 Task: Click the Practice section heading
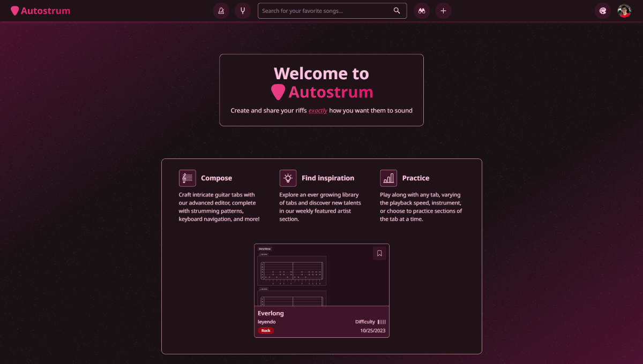(416, 178)
